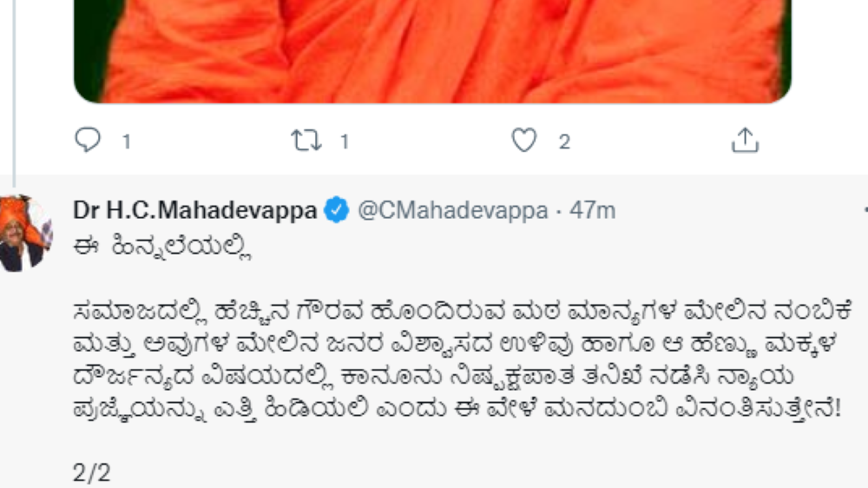Click the paragraph line starting 'ಸಮಾಜದಲ್ಲಿ'
This screenshot has height=488, width=868.
pyautogui.click(x=462, y=312)
